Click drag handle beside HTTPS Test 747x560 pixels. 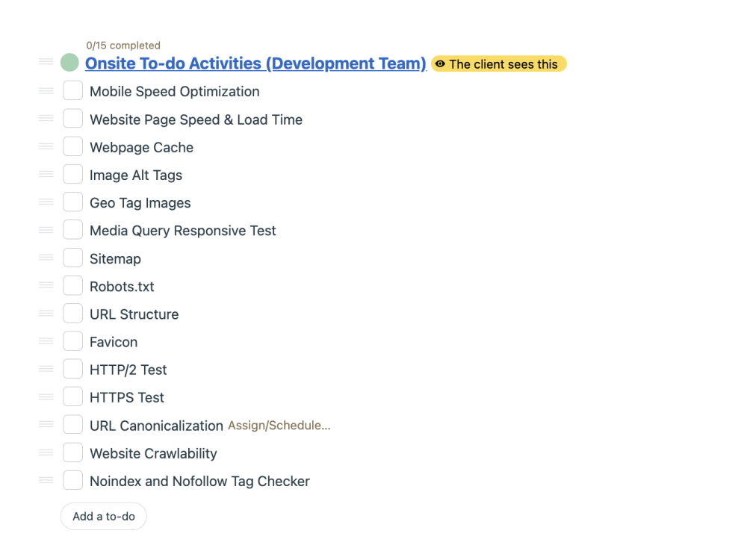point(46,396)
